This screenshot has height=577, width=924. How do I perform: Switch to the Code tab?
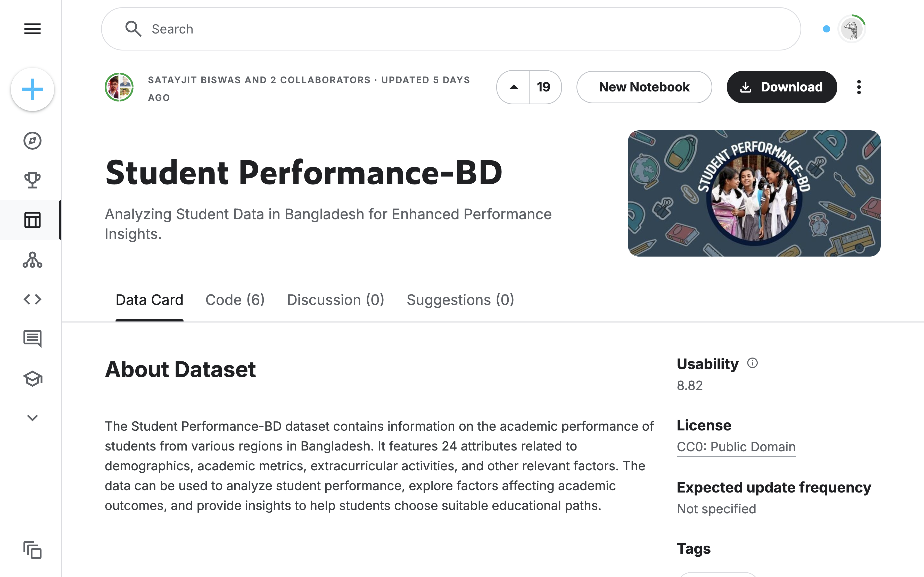pos(235,299)
